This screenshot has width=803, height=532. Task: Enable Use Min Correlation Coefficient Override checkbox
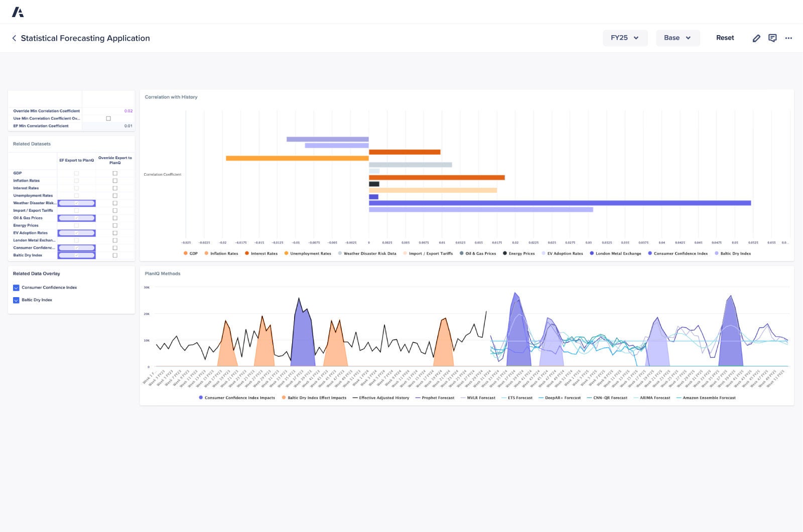coord(108,118)
